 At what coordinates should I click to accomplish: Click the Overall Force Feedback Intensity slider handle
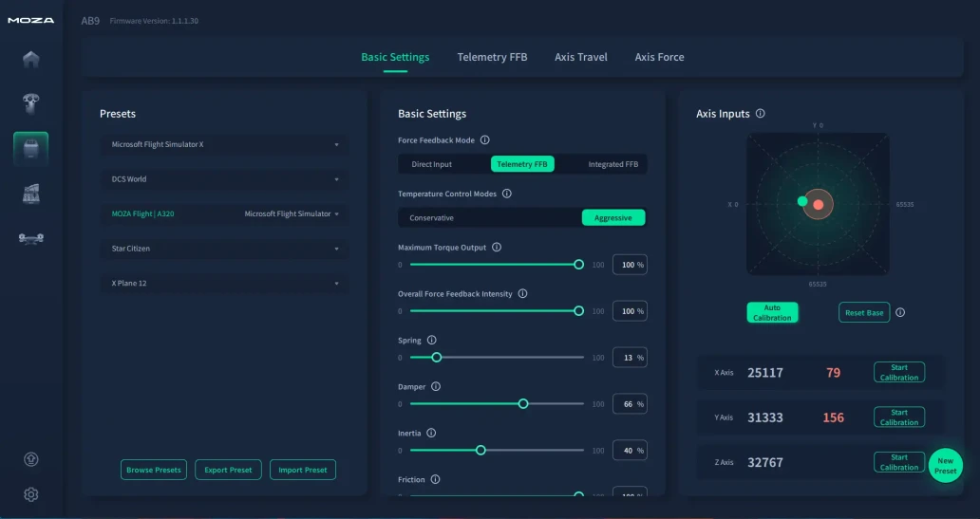tap(578, 311)
